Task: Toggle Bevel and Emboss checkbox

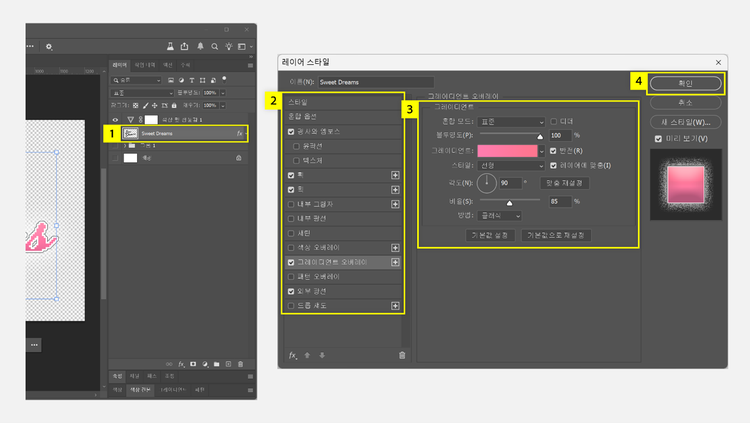Action: pyautogui.click(x=291, y=132)
